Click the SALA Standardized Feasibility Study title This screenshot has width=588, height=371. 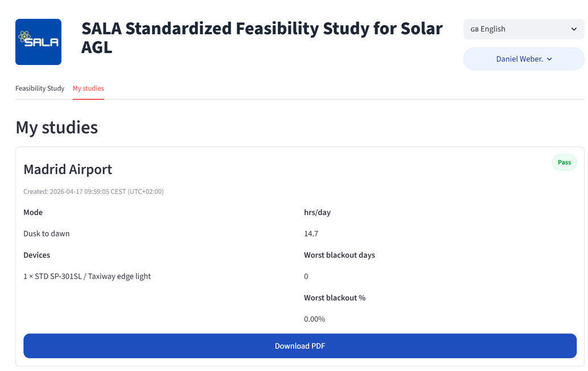[x=261, y=38]
